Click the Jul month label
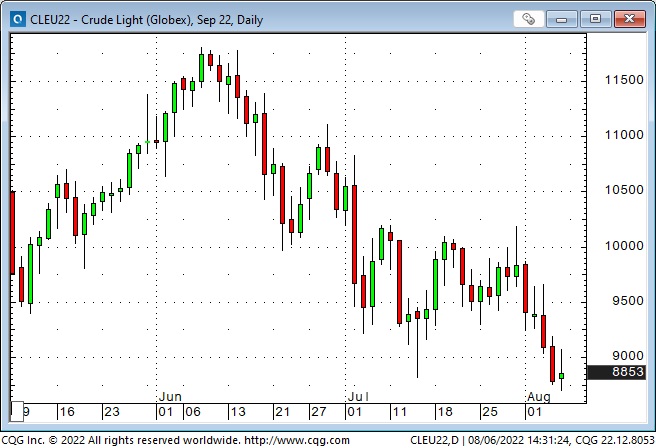Viewport: 656px width, 448px height. pos(358,397)
